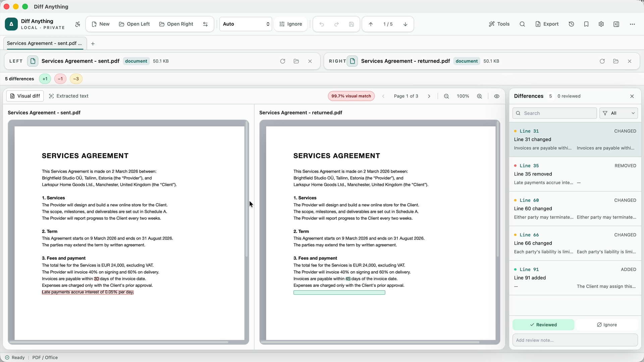The image size is (644, 362).
Task: Toggle the +1 added filter chip
Action: coord(45,79)
